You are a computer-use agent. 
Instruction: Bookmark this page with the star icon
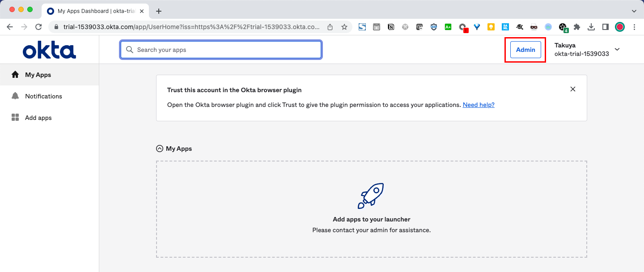coord(344,27)
